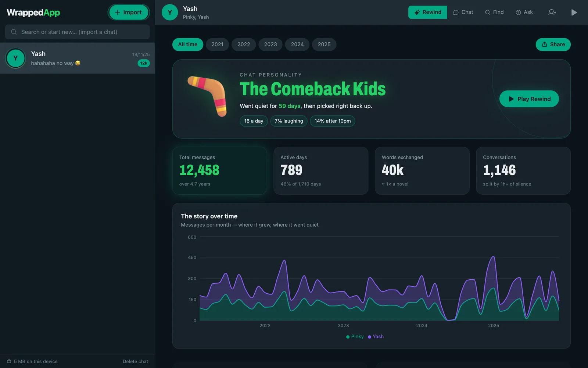
Task: Click the play icon in top bar
Action: pyautogui.click(x=574, y=13)
